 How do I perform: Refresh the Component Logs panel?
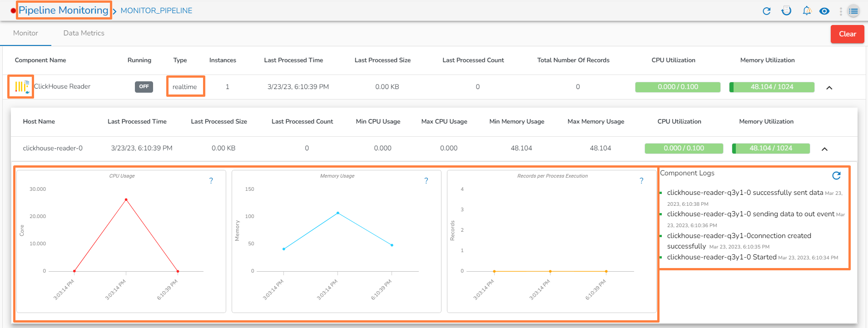(836, 175)
